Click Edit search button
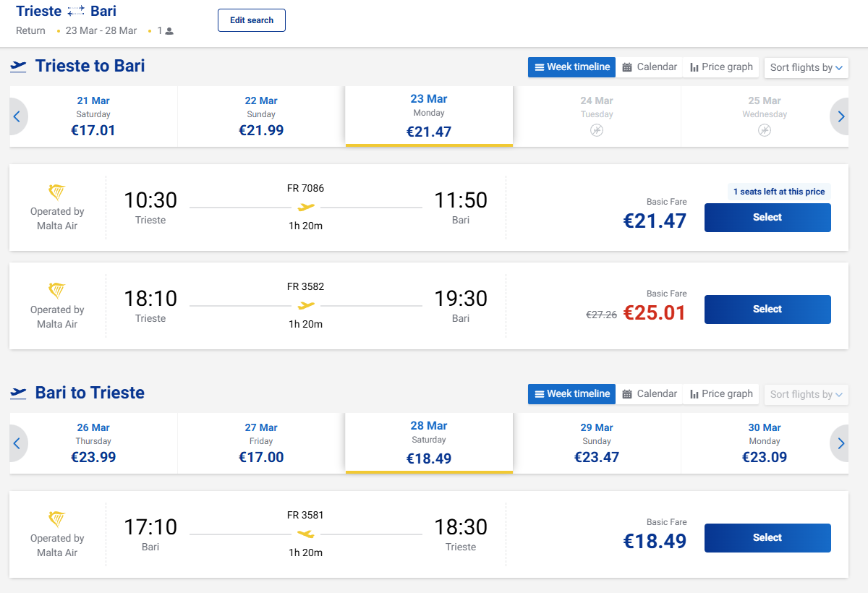 pos(252,20)
